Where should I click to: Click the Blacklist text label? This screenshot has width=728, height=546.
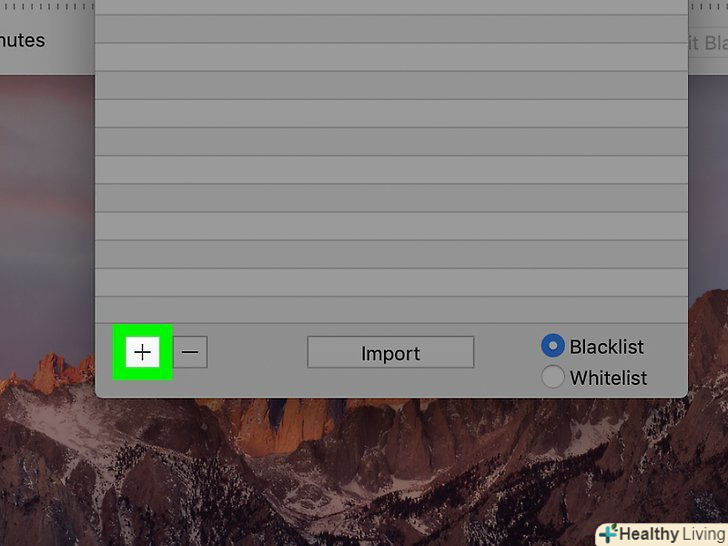tap(606, 347)
